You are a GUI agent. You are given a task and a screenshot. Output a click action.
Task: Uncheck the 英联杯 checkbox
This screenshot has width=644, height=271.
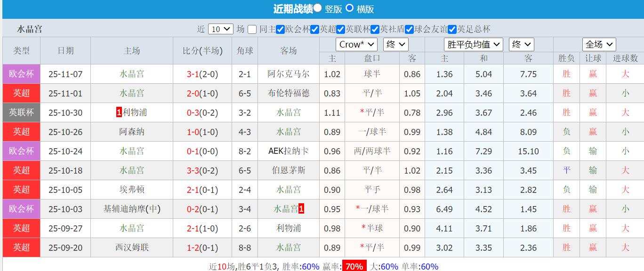(340, 29)
